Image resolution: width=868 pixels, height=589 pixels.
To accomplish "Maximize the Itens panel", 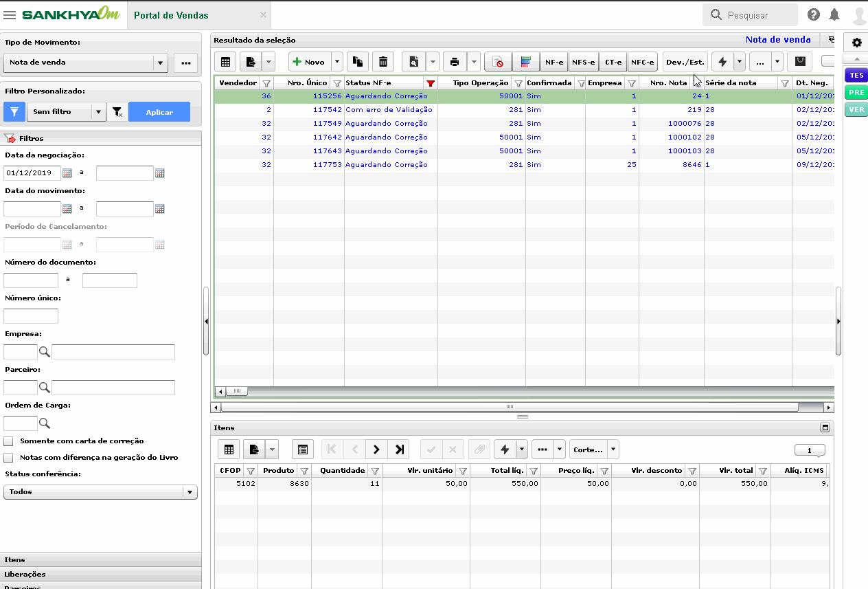I will (x=825, y=427).
